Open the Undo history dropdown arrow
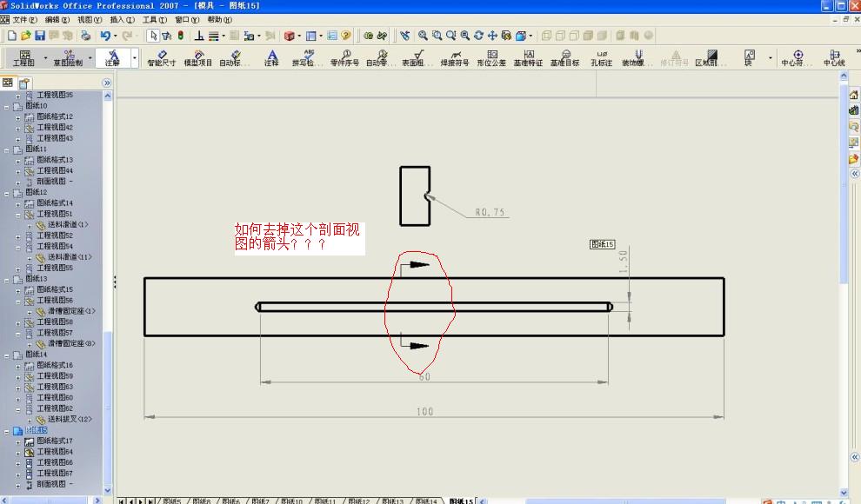 (x=116, y=36)
